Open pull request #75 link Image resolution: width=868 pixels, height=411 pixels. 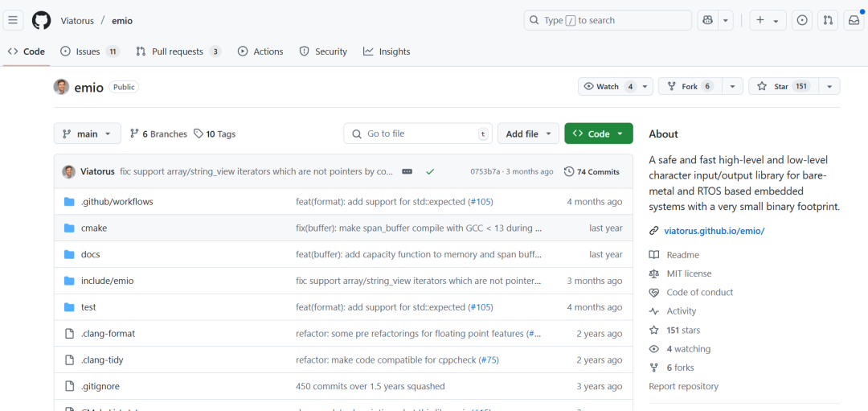tap(489, 360)
